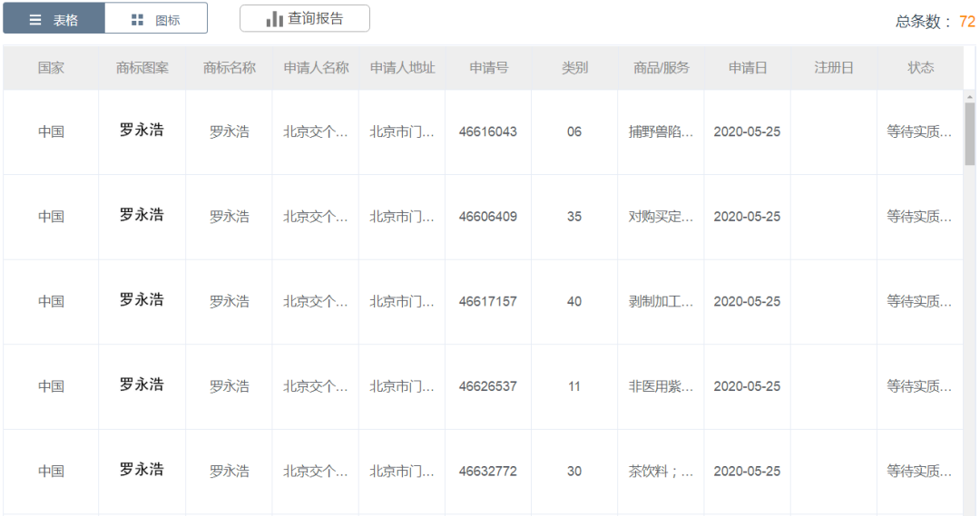Click the category 35 cell
Image resolution: width=980 pixels, height=516 pixels.
point(574,217)
